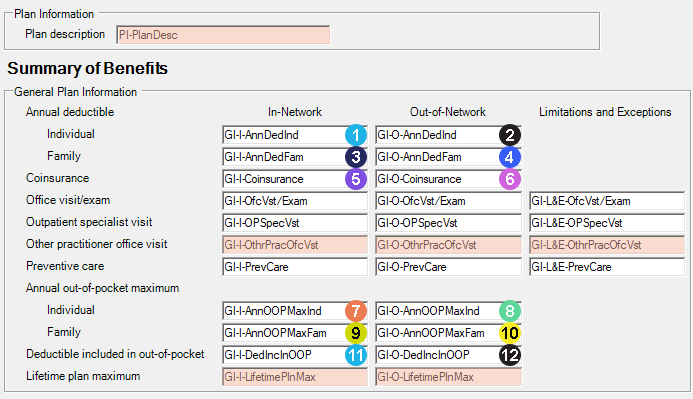Focus the GI-I-OfcVst/Exam in-network field
The width and height of the screenshot is (693, 399).
tap(295, 201)
